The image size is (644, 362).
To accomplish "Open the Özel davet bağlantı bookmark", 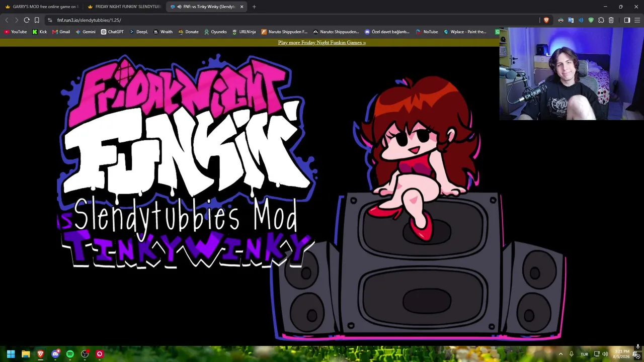I will (386, 32).
